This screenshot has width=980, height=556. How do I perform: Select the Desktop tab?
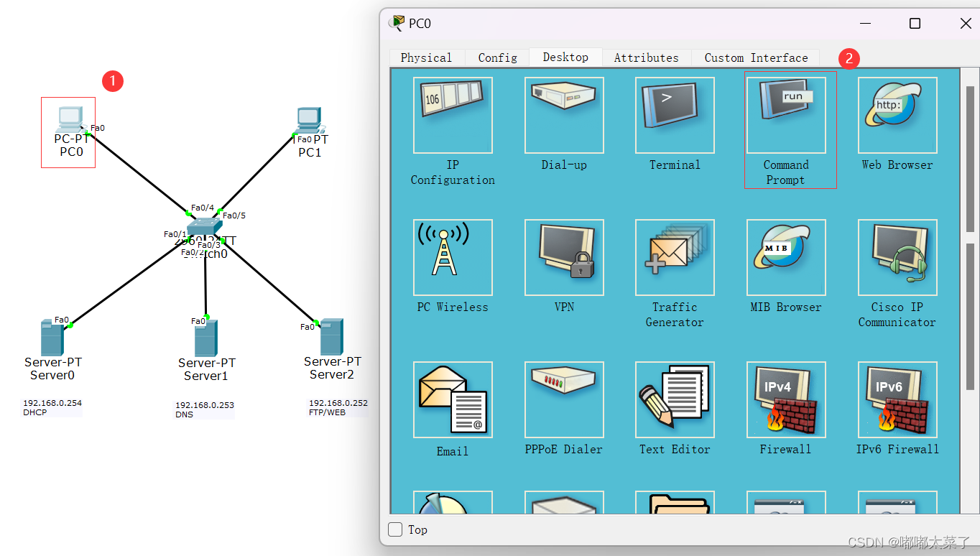(x=565, y=57)
